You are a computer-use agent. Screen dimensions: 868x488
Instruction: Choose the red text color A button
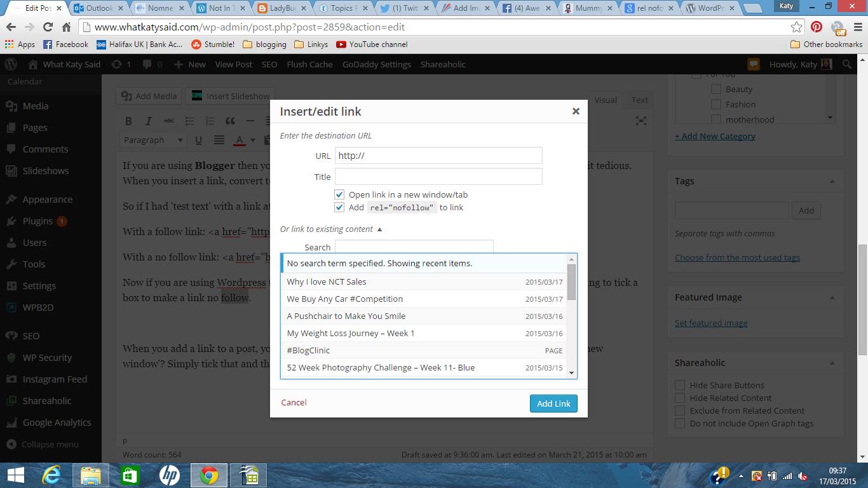click(240, 140)
